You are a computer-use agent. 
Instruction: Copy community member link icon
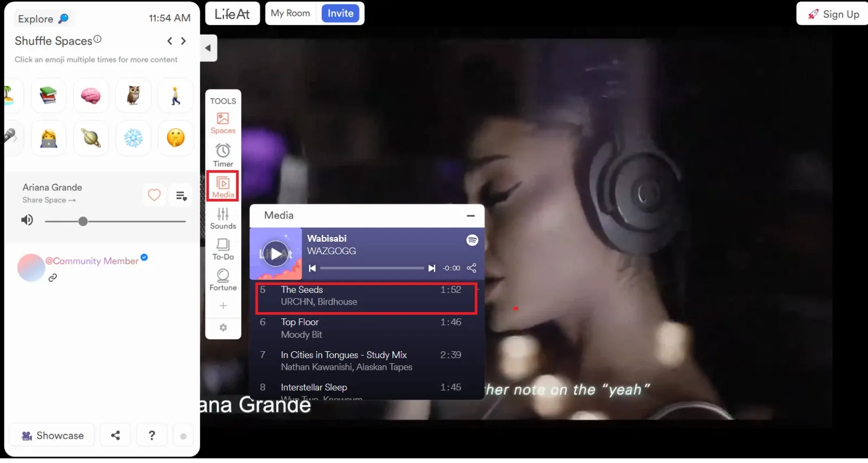53,278
